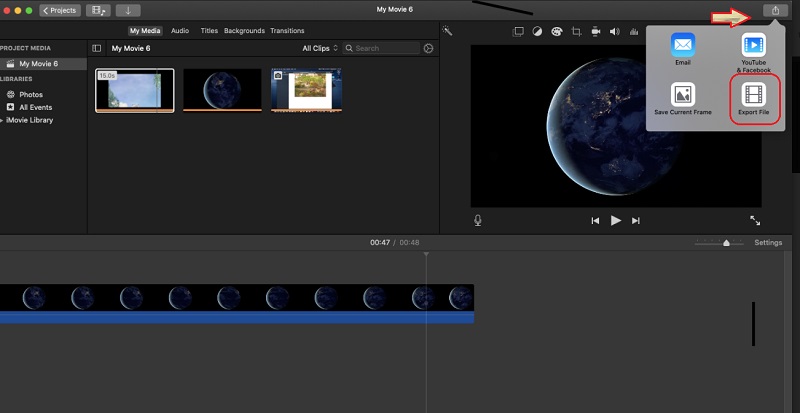800x413 pixels.
Task: Choose Save Current Frame
Action: point(683,99)
